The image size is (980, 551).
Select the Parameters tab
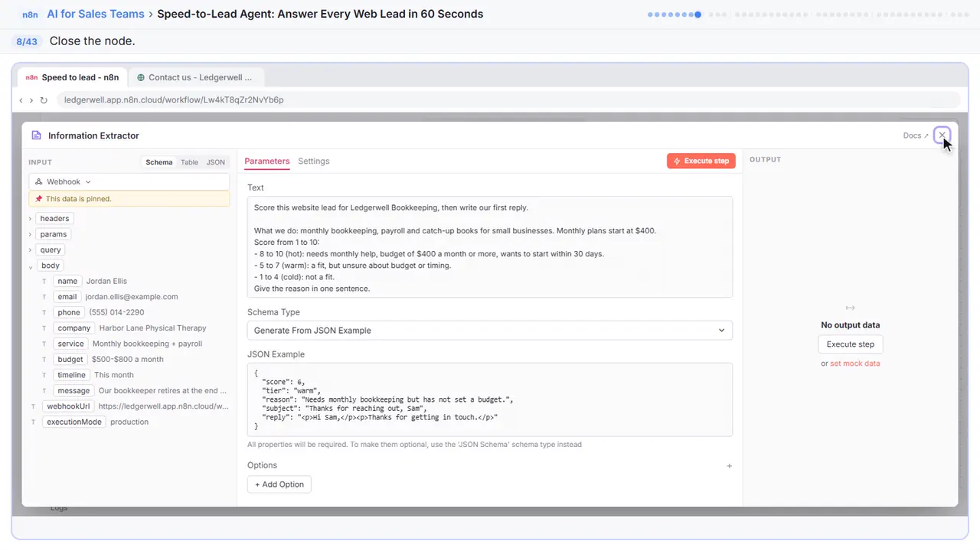(x=267, y=161)
